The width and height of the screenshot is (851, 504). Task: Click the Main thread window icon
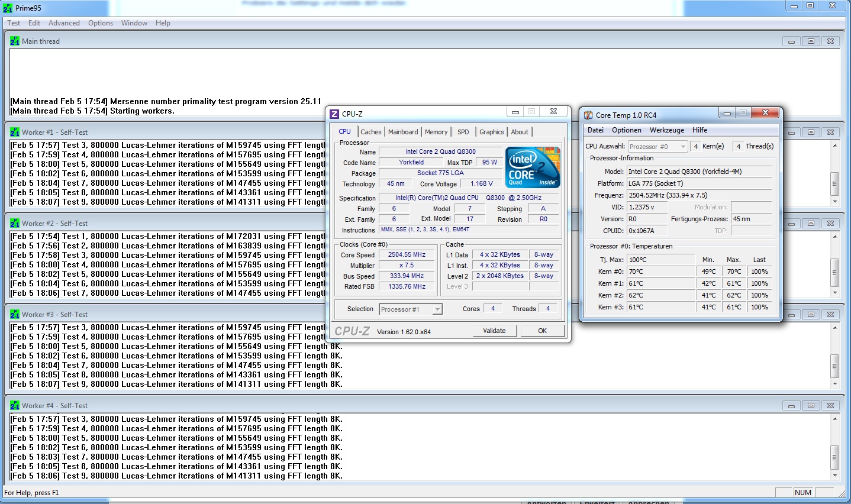click(15, 41)
